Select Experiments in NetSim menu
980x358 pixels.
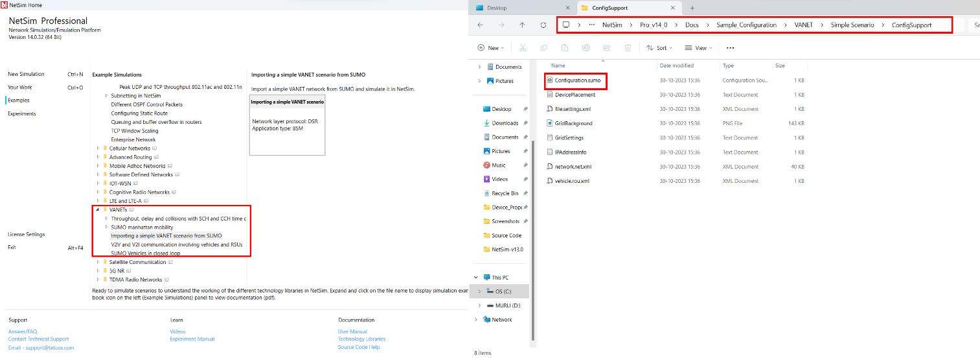pos(22,114)
